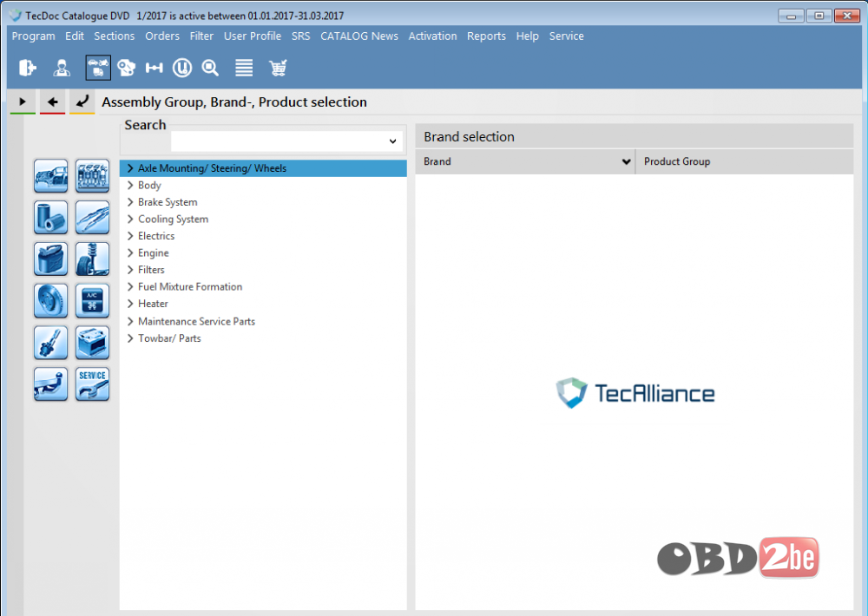Select the Heater row label
Viewport: 868px width, 616px height.
tap(153, 304)
